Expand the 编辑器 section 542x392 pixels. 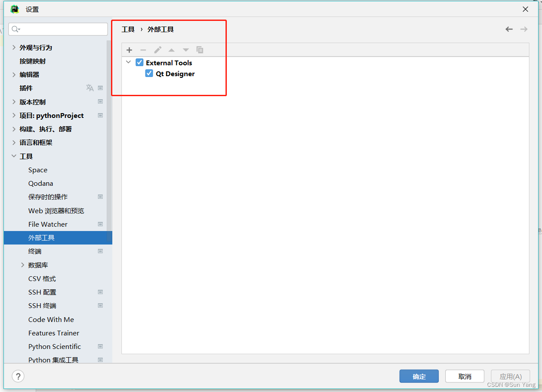[14, 74]
